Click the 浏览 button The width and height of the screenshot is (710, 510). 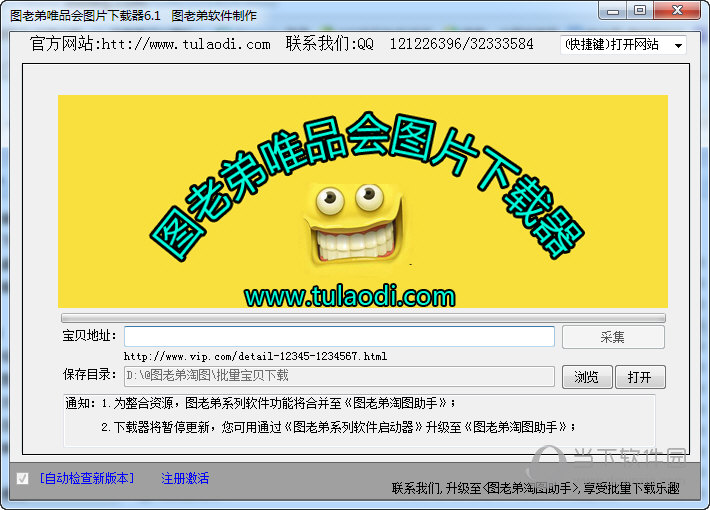(x=587, y=377)
